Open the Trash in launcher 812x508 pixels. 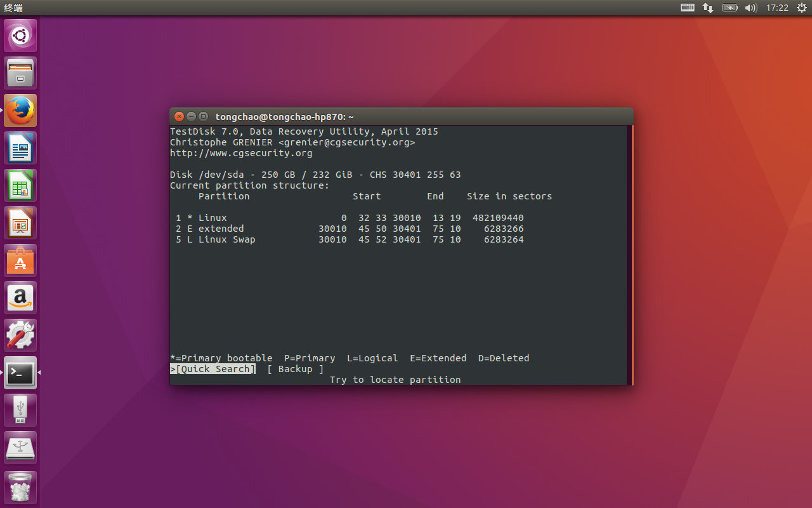20,487
